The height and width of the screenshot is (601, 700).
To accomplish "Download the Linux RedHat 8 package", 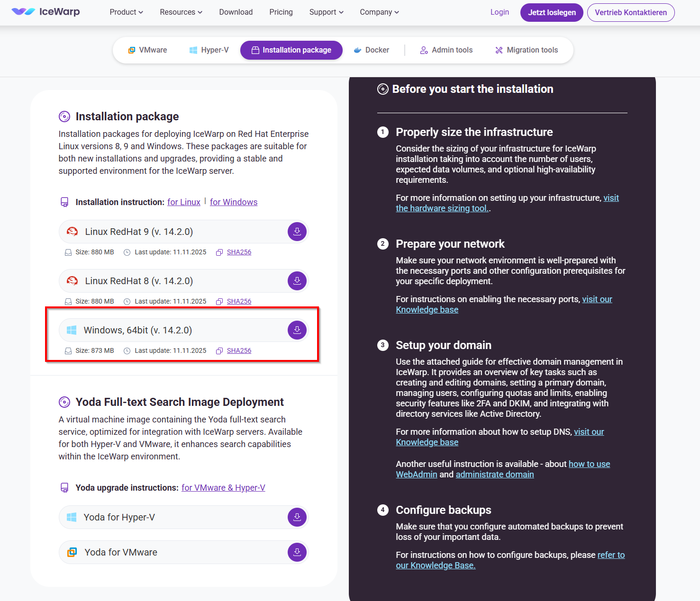I will tap(297, 281).
